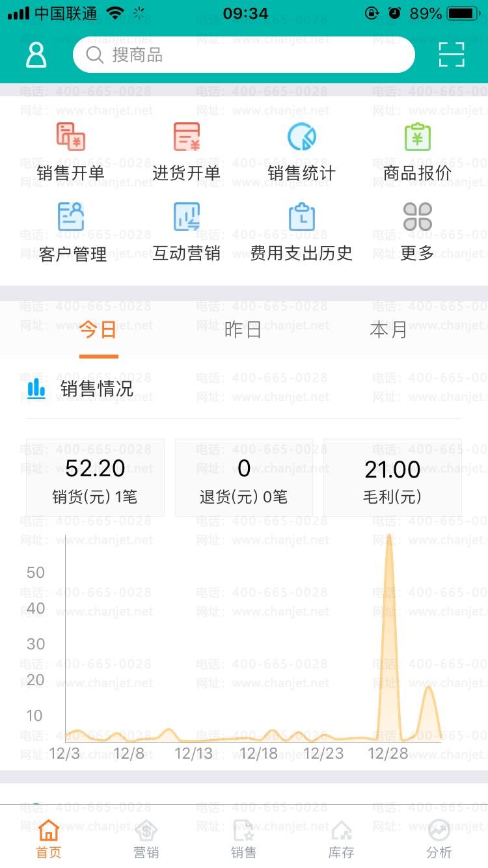The image size is (488, 868).
Task: Open 销售开单 icon
Action: point(71,137)
